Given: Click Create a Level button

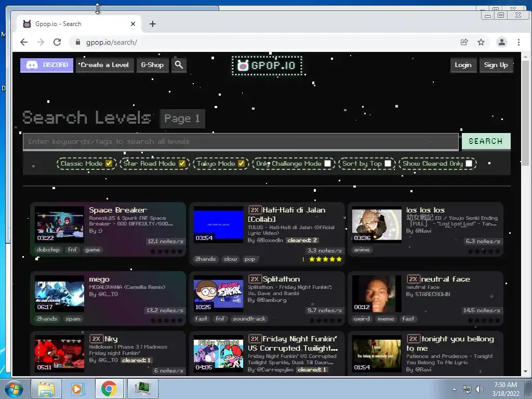Looking at the screenshot, I should pyautogui.click(x=104, y=65).
